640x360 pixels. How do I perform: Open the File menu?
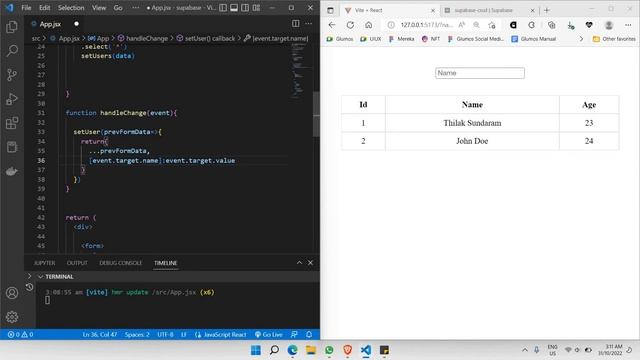click(x=26, y=8)
